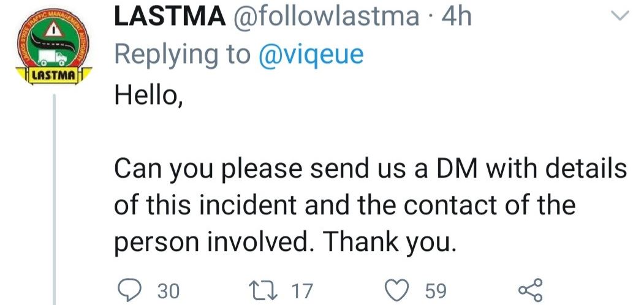Click the retweet count of 17
Image resolution: width=644 pixels, height=305 pixels.
(x=301, y=290)
